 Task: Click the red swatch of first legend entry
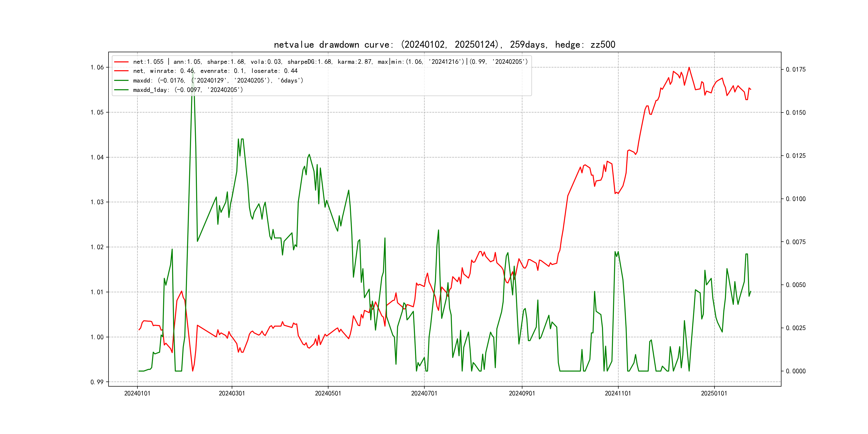(x=121, y=62)
